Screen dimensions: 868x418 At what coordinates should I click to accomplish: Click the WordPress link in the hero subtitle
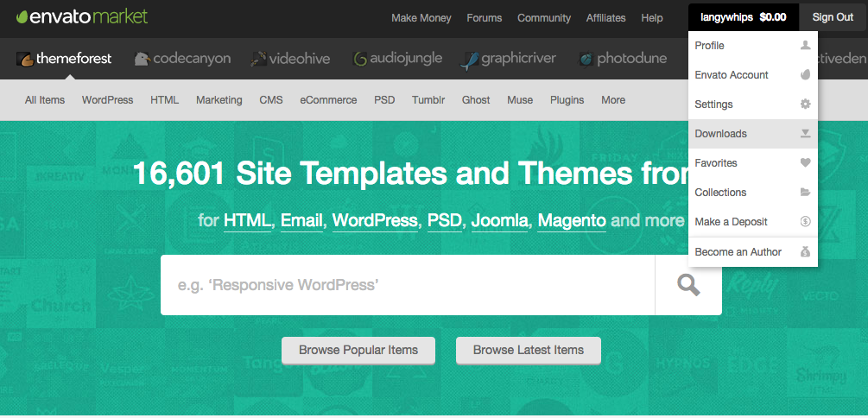(x=375, y=221)
